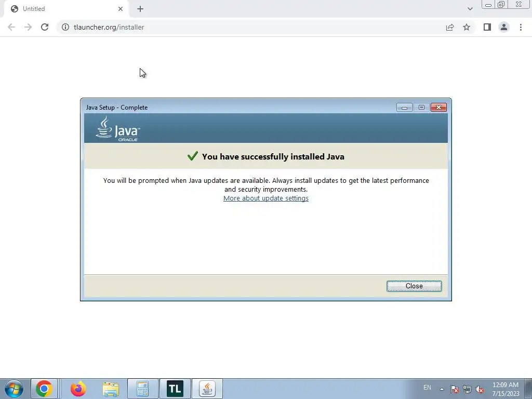Switch to the Java installer taskbar icon
The width and height of the screenshot is (532, 399).
(207, 389)
